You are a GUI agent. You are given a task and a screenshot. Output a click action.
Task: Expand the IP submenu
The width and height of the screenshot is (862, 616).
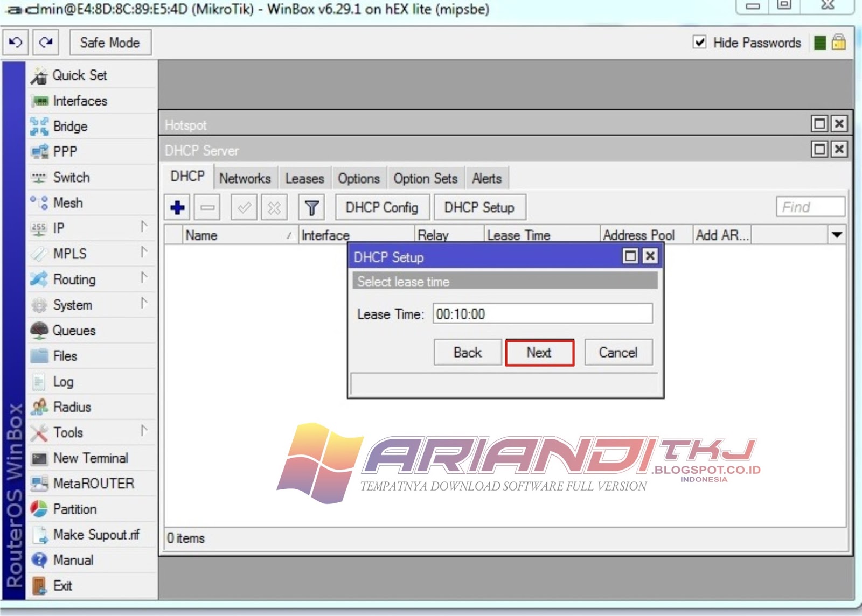pyautogui.click(x=144, y=227)
